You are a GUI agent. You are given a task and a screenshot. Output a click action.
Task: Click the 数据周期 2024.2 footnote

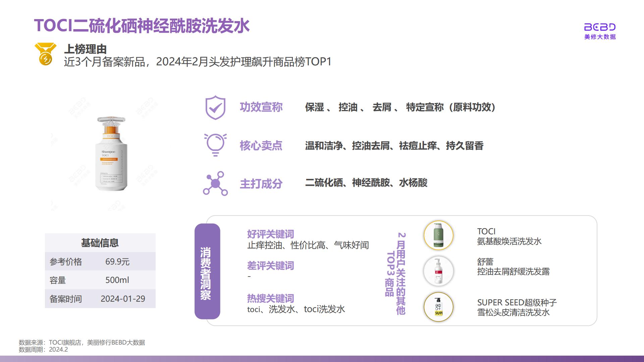pyautogui.click(x=43, y=350)
